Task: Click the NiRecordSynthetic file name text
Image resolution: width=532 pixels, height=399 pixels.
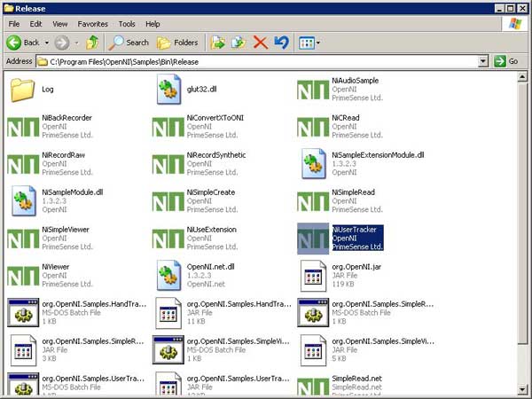Action: 216,155
